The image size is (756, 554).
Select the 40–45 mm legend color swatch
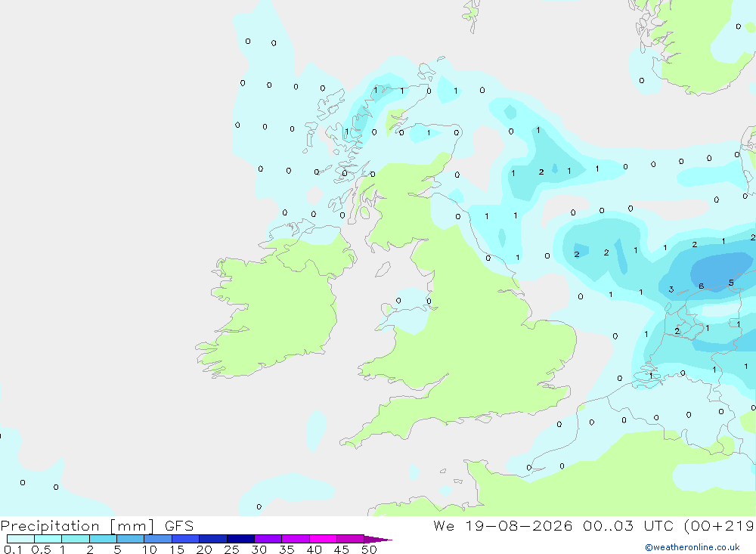[x=323, y=539]
